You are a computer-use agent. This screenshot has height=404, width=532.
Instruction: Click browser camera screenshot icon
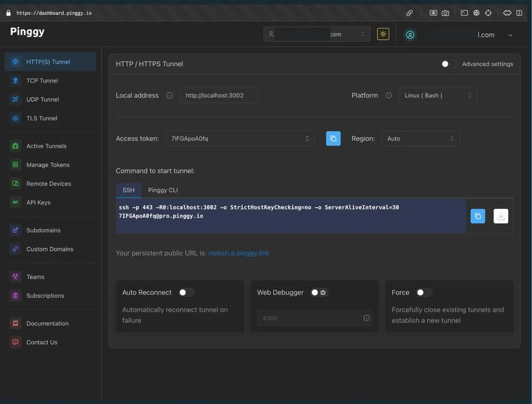445,13
